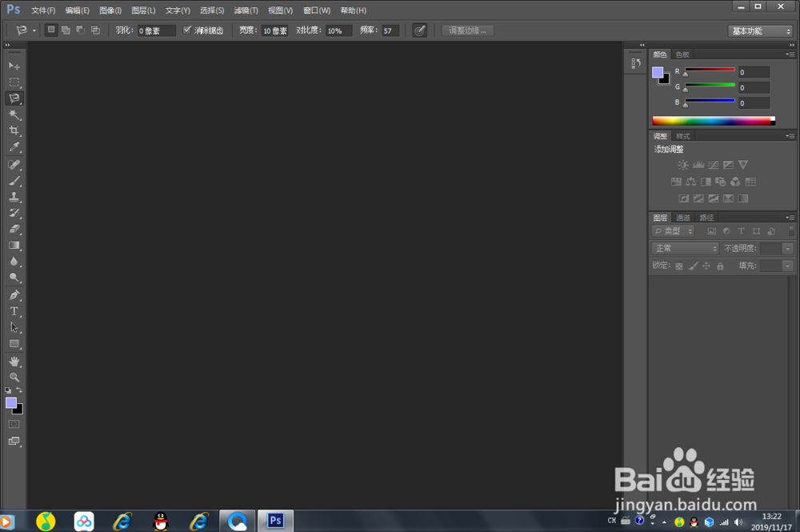800x532 pixels.
Task: Toggle anti-alias checkbox
Action: [x=186, y=30]
